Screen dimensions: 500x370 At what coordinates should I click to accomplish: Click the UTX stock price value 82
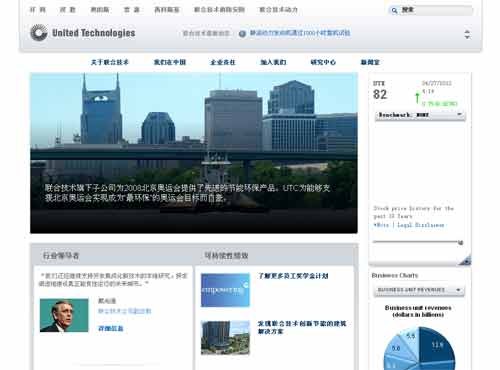[x=380, y=95]
